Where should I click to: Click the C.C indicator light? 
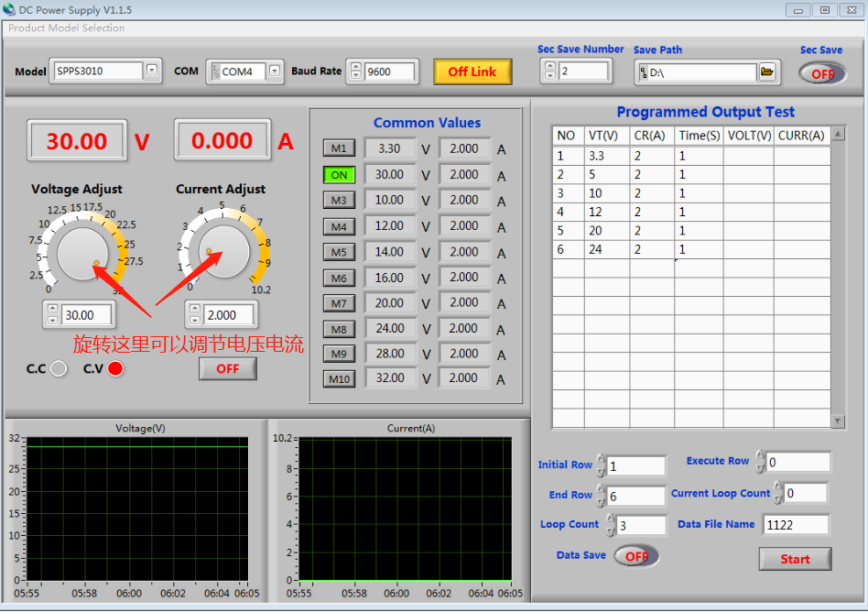tap(59, 368)
